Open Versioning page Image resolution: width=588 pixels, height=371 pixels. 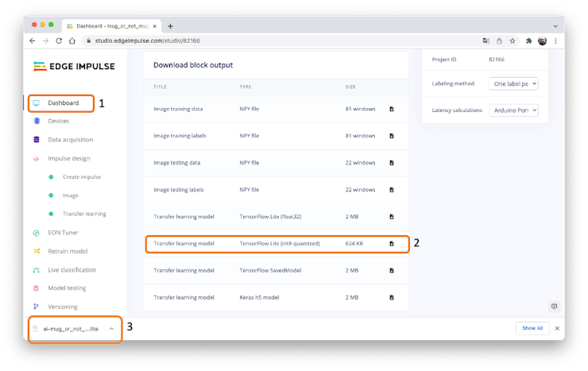[63, 307]
